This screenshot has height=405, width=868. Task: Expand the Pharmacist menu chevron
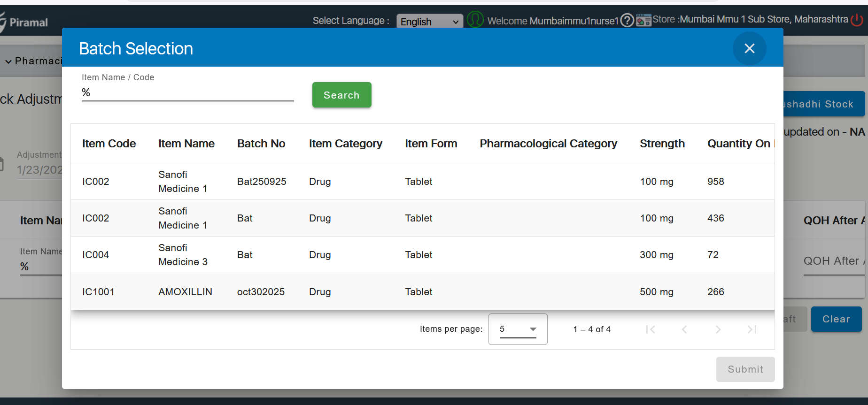pyautogui.click(x=8, y=61)
